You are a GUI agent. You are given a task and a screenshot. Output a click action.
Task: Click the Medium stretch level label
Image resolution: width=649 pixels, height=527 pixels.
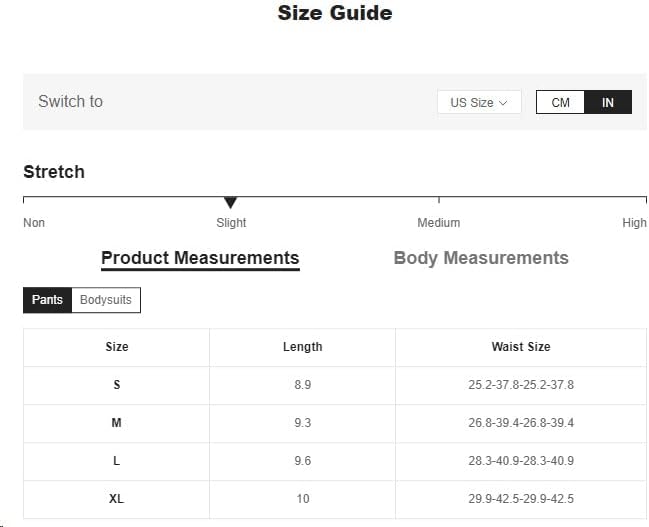439,223
